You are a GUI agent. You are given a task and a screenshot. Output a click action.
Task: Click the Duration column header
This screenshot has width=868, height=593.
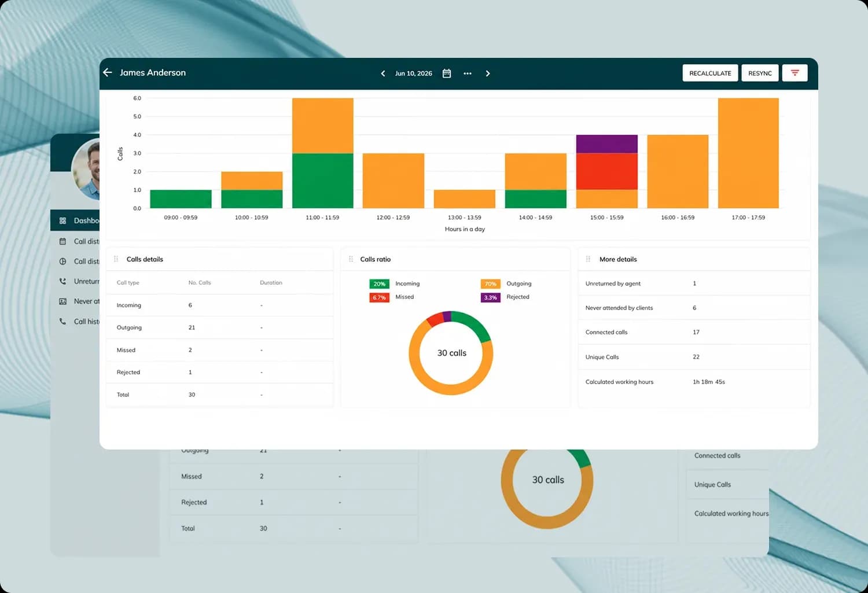[x=271, y=283]
